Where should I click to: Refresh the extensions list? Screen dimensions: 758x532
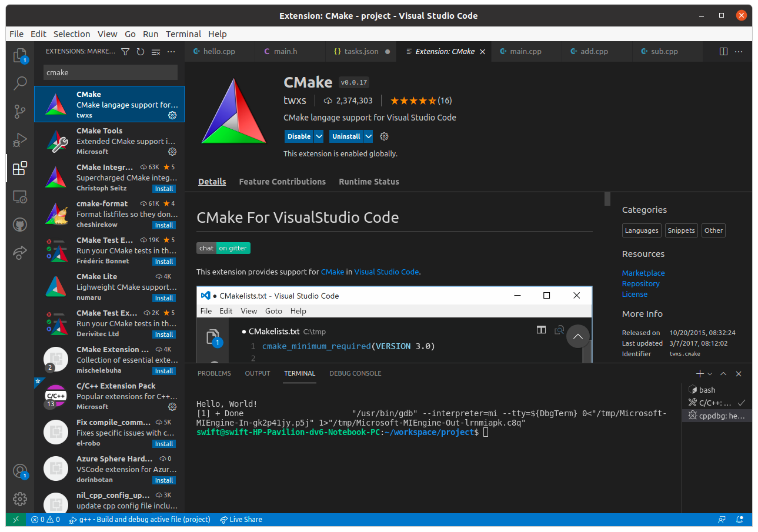(x=141, y=52)
